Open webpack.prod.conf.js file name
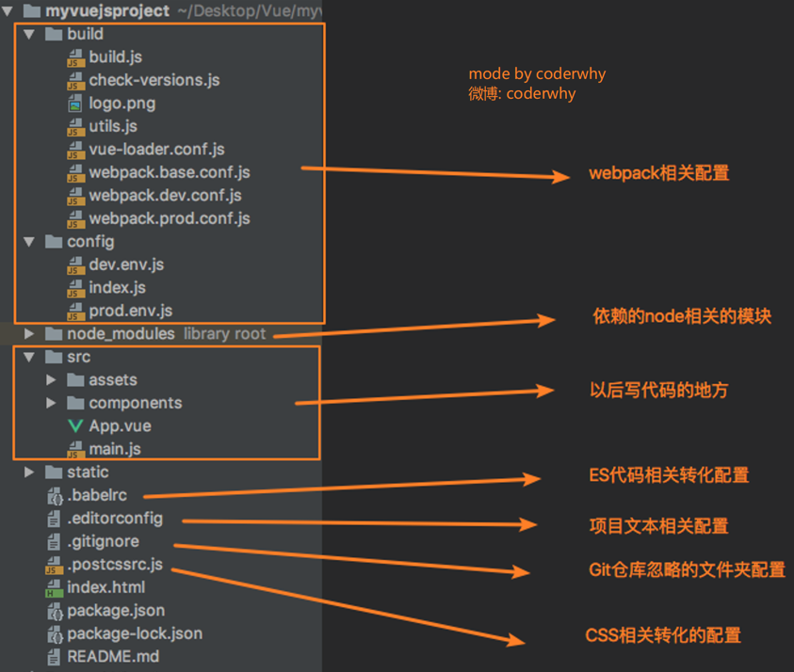The height and width of the screenshot is (672, 794). click(x=170, y=218)
